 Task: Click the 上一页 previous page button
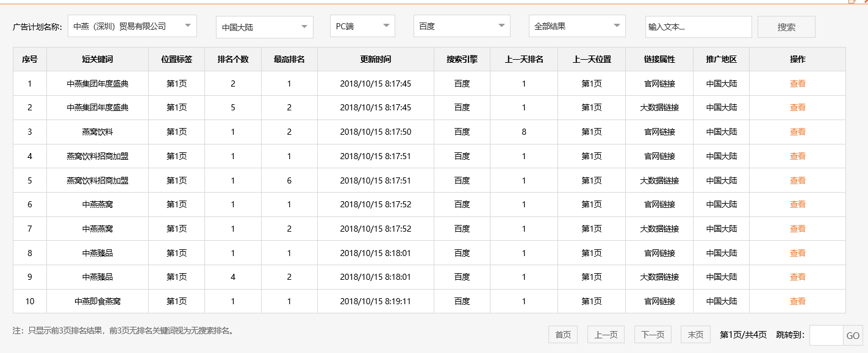(606, 334)
